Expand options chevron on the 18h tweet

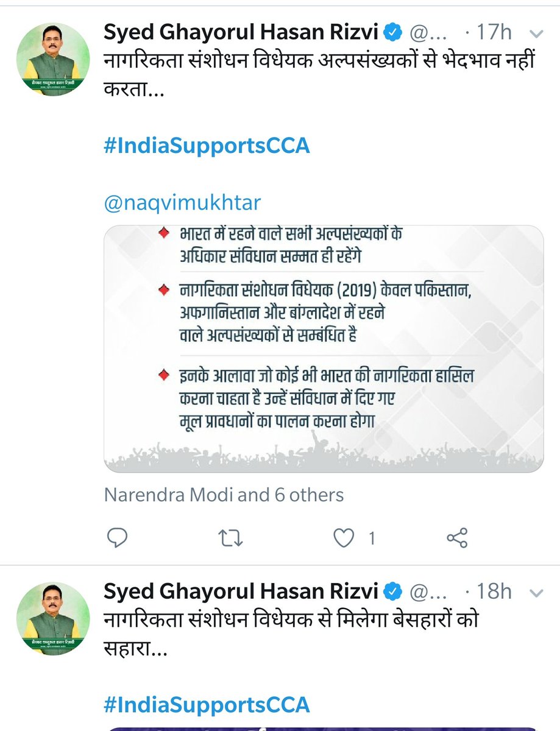(x=536, y=592)
